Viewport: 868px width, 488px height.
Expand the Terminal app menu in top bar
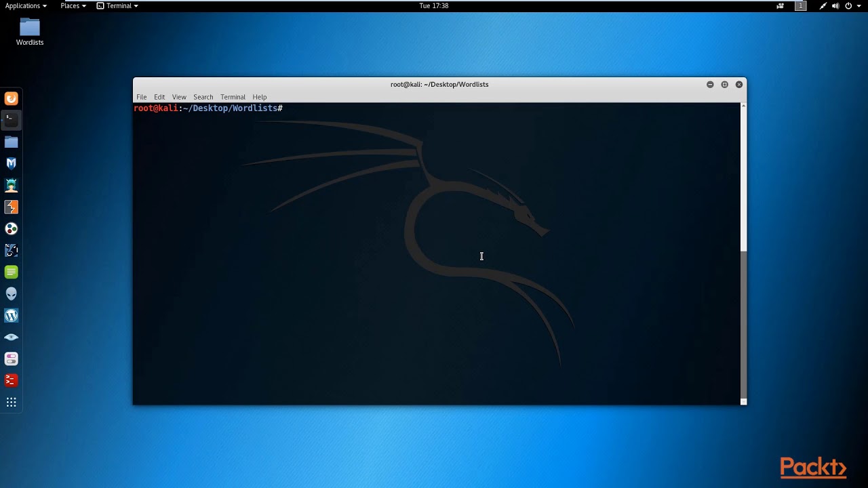click(117, 6)
